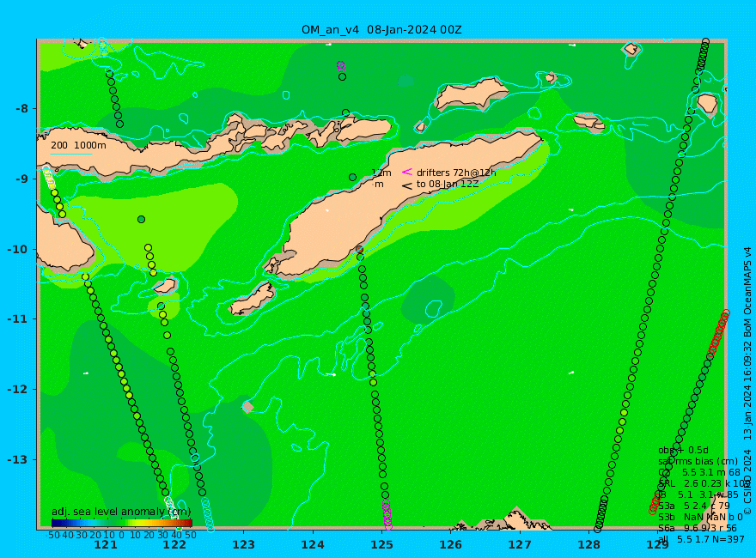Click 'adj. sea level anomaly (cm)' label
Screen dimensions: 756x558
click(x=121, y=512)
